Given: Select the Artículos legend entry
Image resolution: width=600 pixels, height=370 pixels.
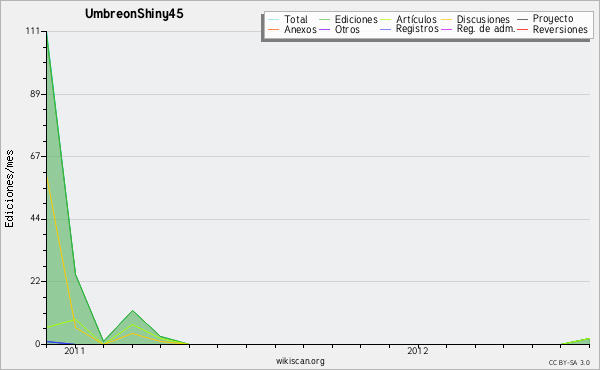Looking at the screenshot, I should pyautogui.click(x=416, y=19).
